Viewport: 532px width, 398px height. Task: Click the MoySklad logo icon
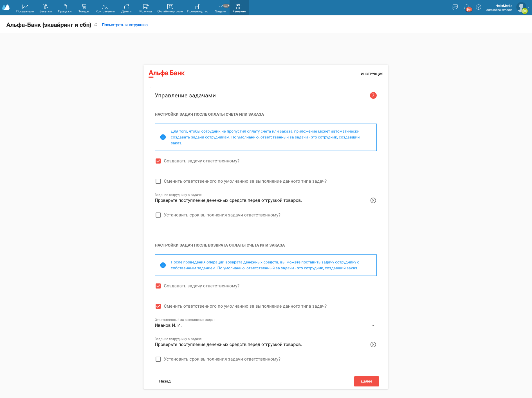tap(6, 7)
